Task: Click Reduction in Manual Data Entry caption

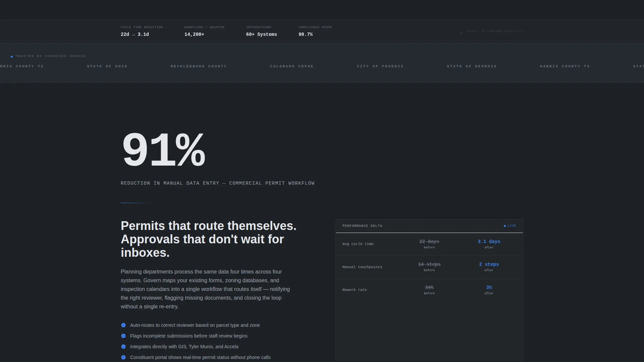Action: (218, 183)
